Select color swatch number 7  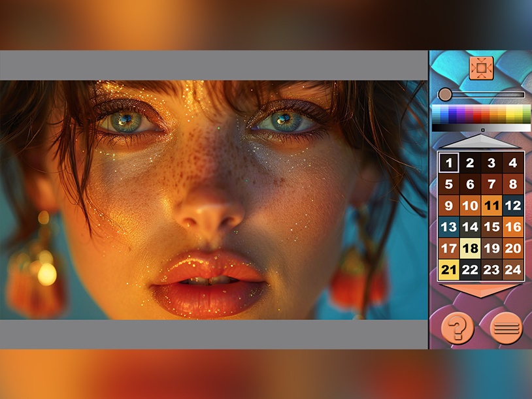click(x=491, y=184)
